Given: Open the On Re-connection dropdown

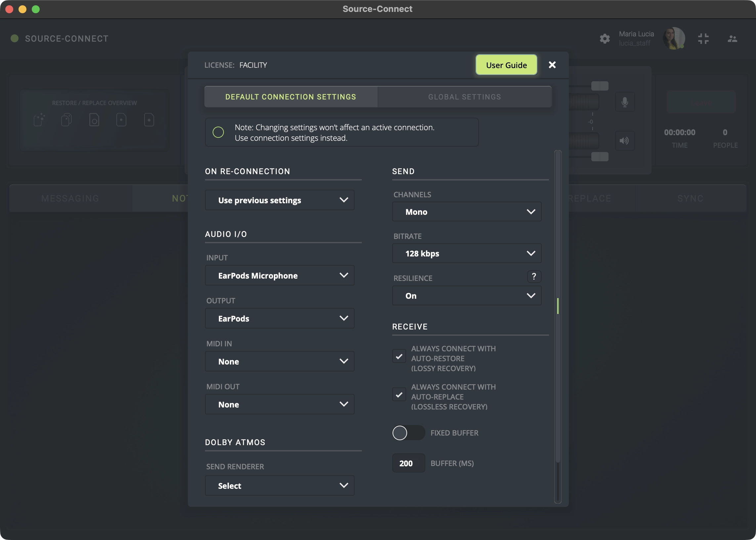Looking at the screenshot, I should click(279, 200).
